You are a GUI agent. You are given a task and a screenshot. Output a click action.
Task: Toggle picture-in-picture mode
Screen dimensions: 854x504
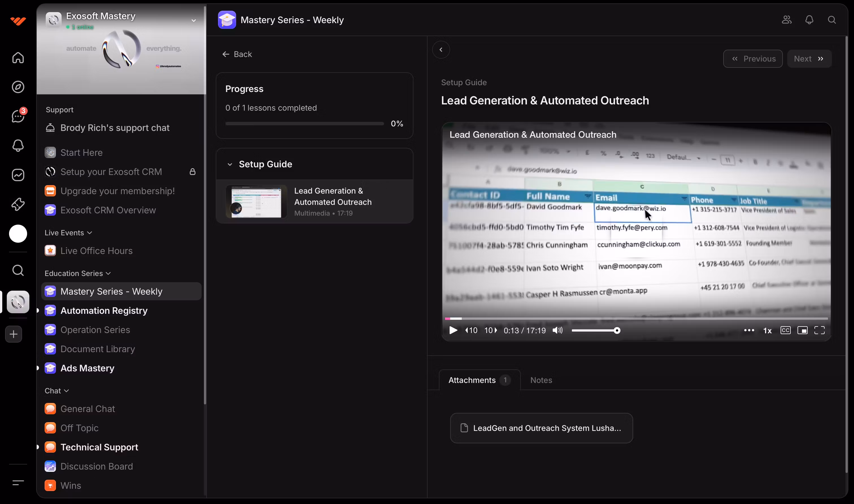coord(802,330)
